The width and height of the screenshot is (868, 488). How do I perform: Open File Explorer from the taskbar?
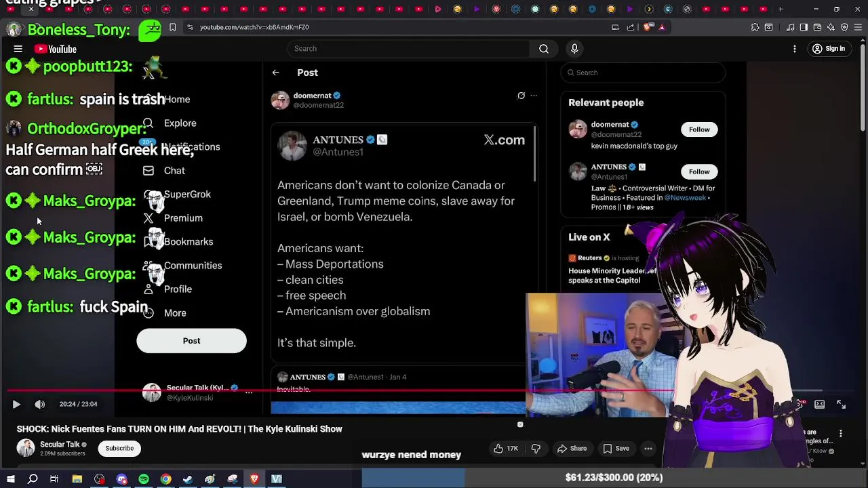click(x=77, y=479)
